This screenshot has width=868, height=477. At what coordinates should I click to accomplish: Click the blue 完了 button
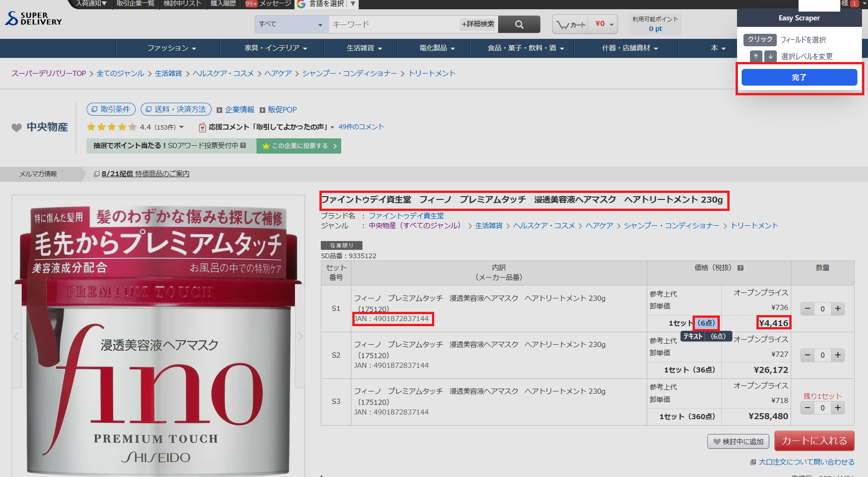coord(799,77)
